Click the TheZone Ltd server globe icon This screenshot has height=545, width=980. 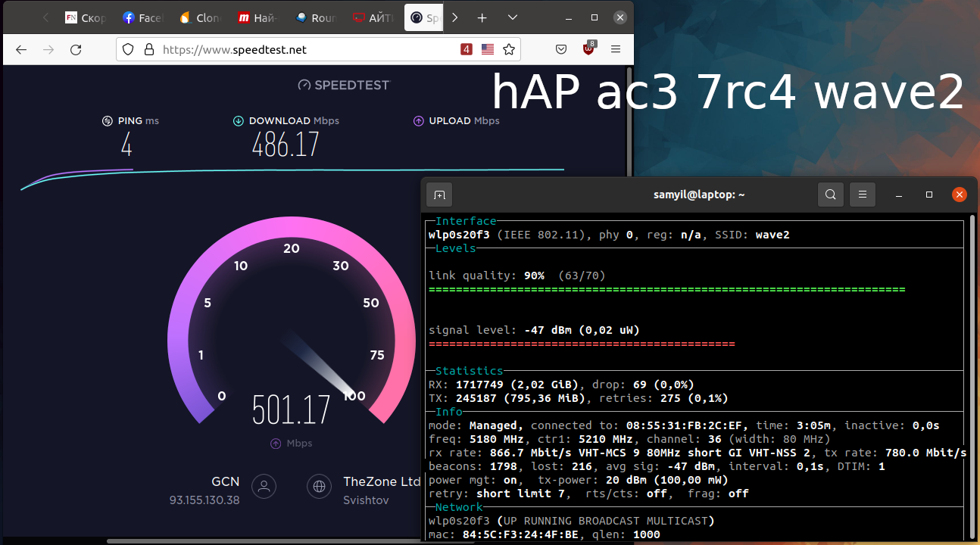tap(319, 486)
